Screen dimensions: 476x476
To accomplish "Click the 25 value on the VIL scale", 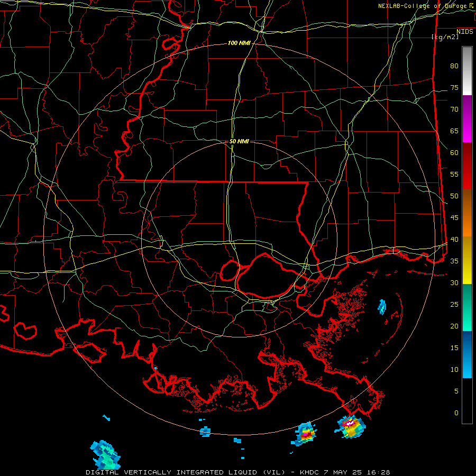I will (454, 305).
